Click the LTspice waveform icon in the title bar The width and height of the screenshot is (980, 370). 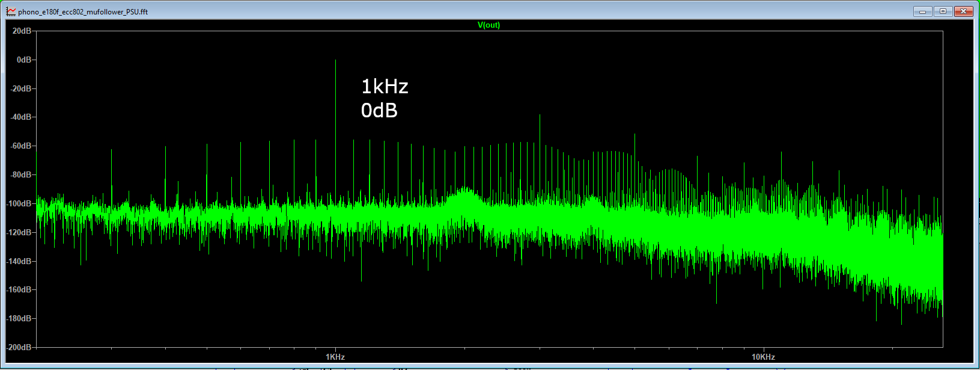coord(11,11)
